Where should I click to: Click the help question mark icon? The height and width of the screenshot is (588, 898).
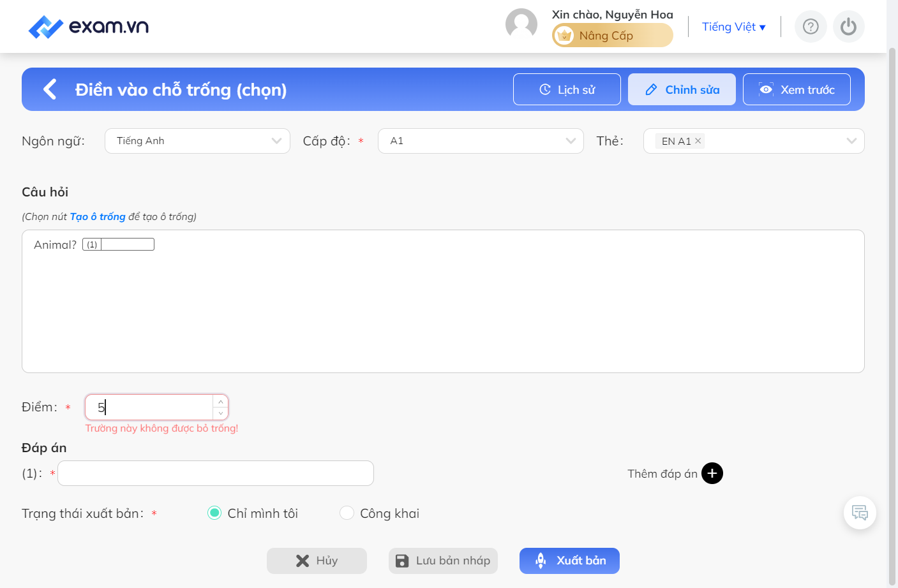[811, 27]
